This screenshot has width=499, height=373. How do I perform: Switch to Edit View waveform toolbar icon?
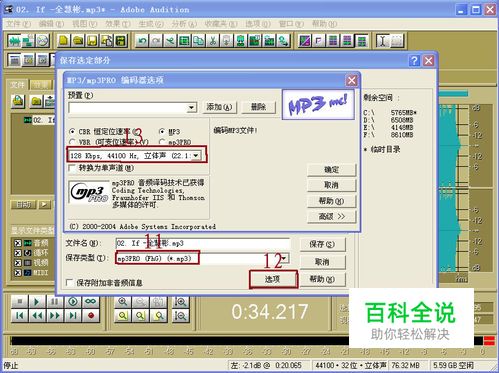[x=14, y=41]
